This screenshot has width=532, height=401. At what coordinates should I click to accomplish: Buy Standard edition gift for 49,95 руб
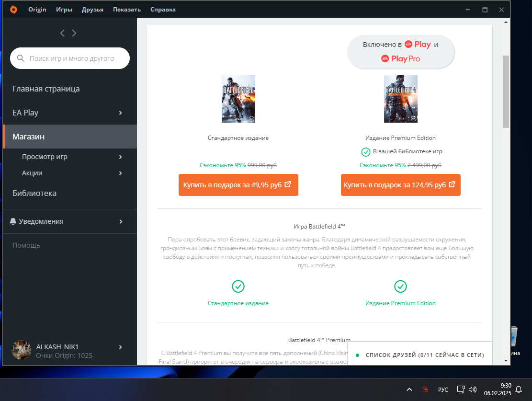click(238, 185)
